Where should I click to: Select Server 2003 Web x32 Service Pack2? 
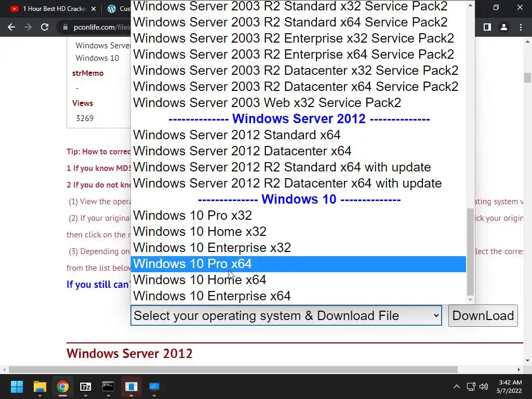click(x=298, y=103)
